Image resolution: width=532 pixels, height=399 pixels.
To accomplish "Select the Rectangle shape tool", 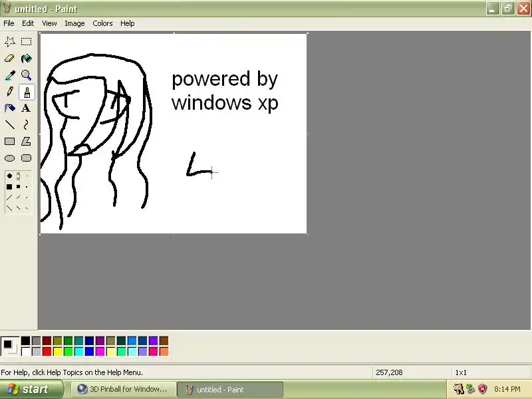I will pyautogui.click(x=9, y=142).
